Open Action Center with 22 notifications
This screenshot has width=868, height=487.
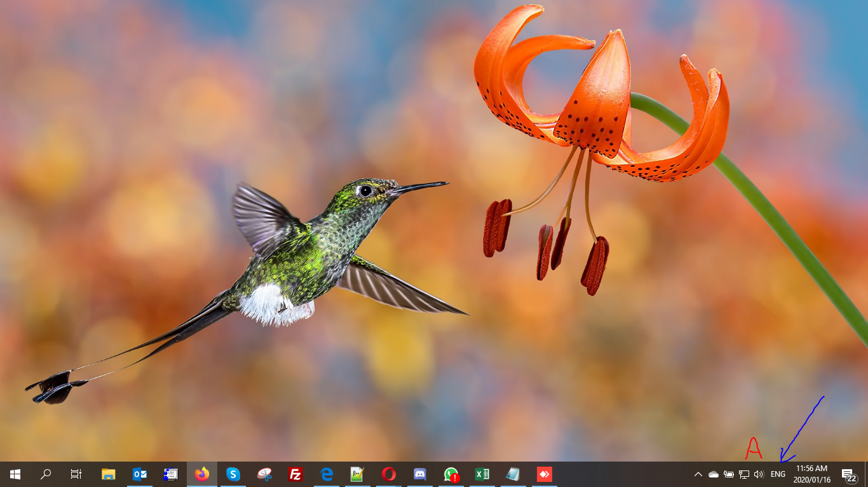click(848, 474)
